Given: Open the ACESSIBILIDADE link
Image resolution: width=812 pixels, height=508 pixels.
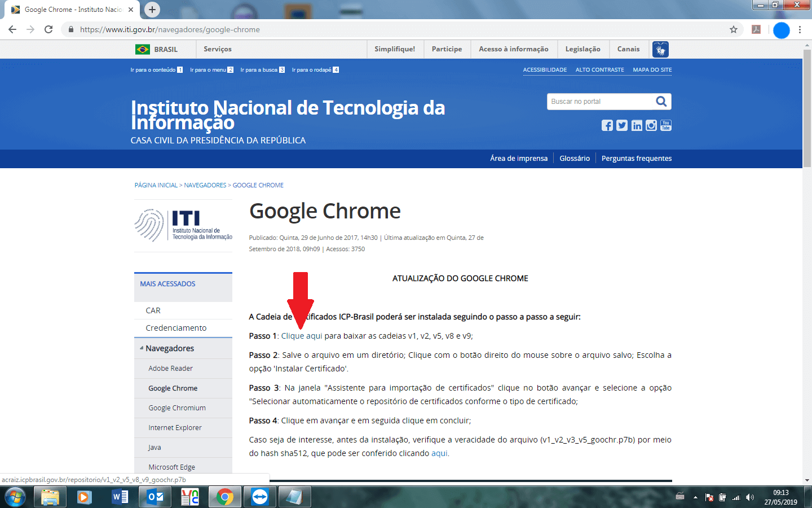Looking at the screenshot, I should (x=545, y=70).
